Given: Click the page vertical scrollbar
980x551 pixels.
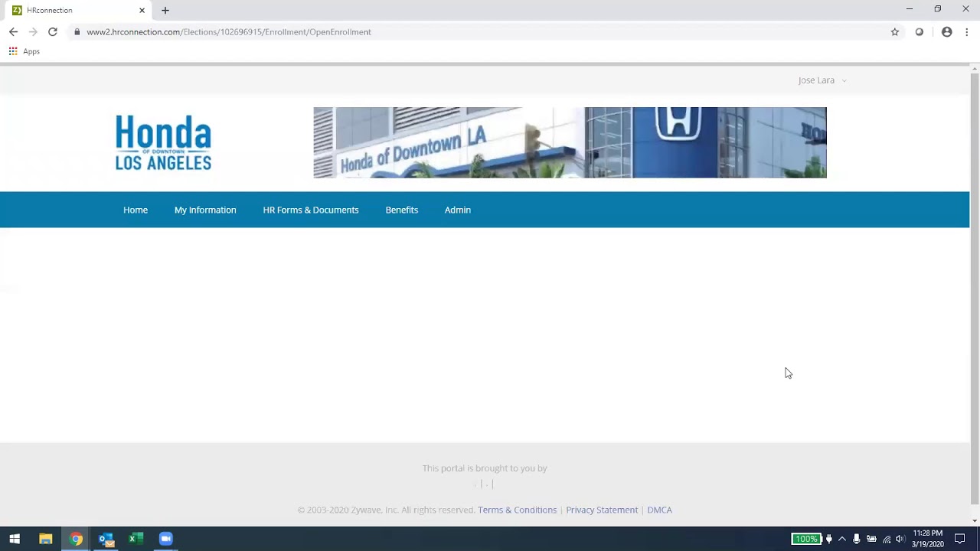Looking at the screenshot, I should tap(975, 289).
